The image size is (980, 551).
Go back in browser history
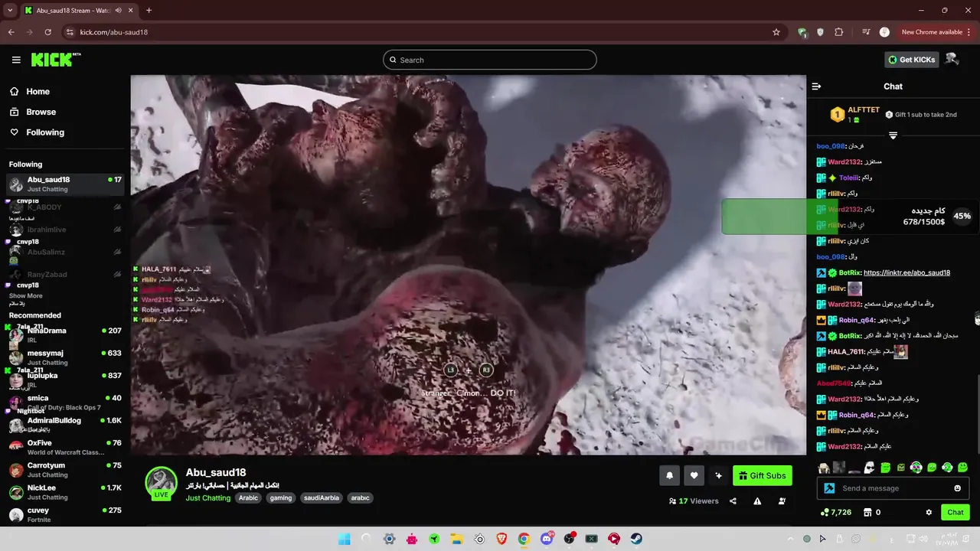[11, 32]
